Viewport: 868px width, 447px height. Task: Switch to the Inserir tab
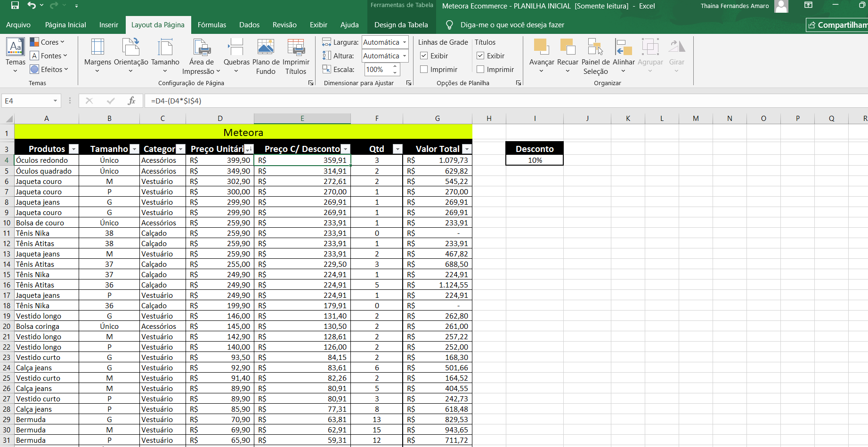(109, 25)
